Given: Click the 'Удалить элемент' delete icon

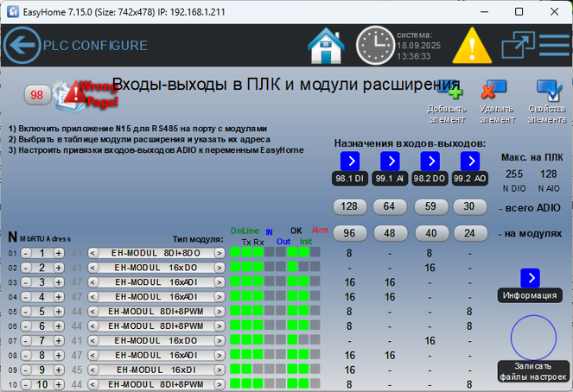Looking at the screenshot, I should (495, 92).
